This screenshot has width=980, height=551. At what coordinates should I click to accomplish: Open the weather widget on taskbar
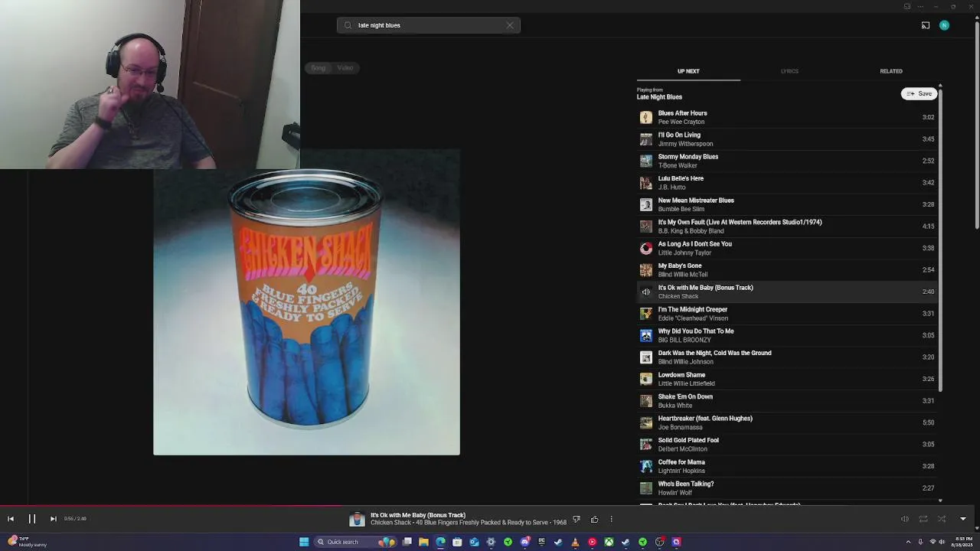27,542
